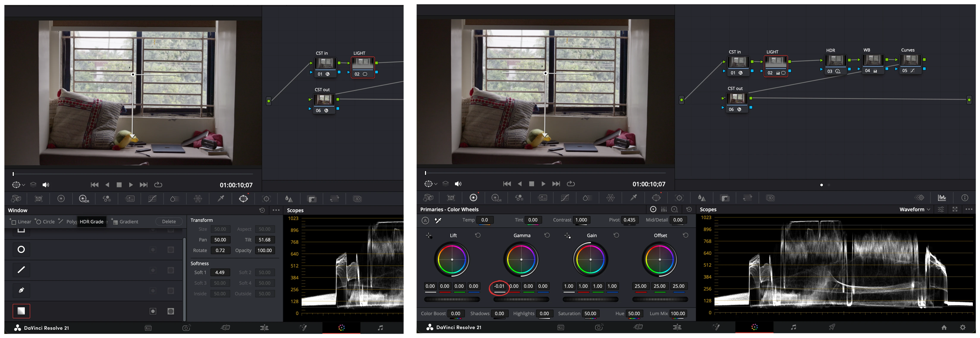
Task: Open Scopes panel icon in right screenshot toolbar
Action: click(942, 197)
